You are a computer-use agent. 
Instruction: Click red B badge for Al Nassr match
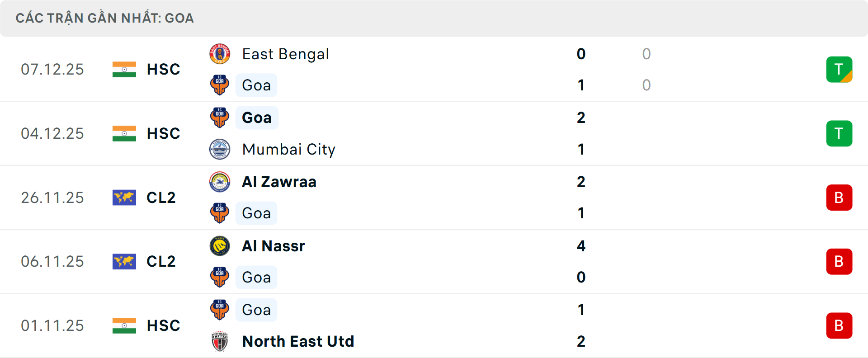tap(839, 261)
